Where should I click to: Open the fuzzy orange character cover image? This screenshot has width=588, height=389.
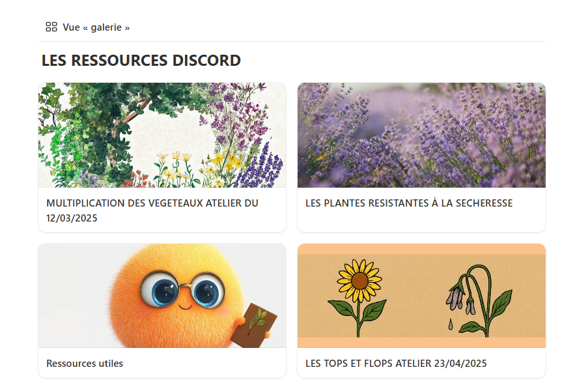[162, 296]
